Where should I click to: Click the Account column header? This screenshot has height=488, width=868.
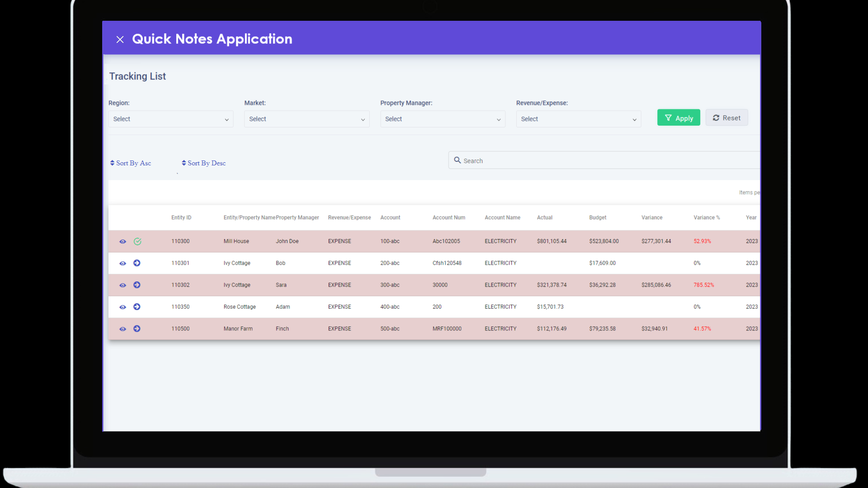coord(390,218)
